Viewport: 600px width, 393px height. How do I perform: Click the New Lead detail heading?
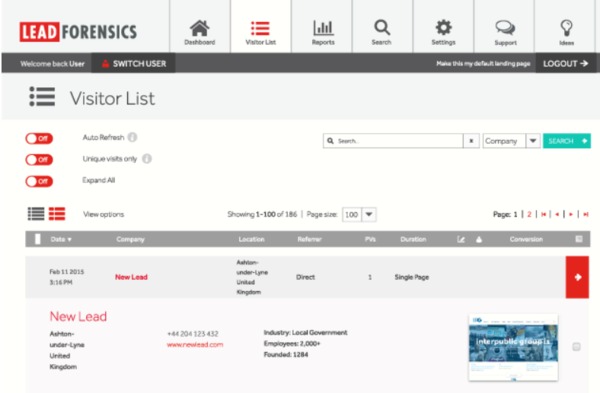click(x=78, y=316)
